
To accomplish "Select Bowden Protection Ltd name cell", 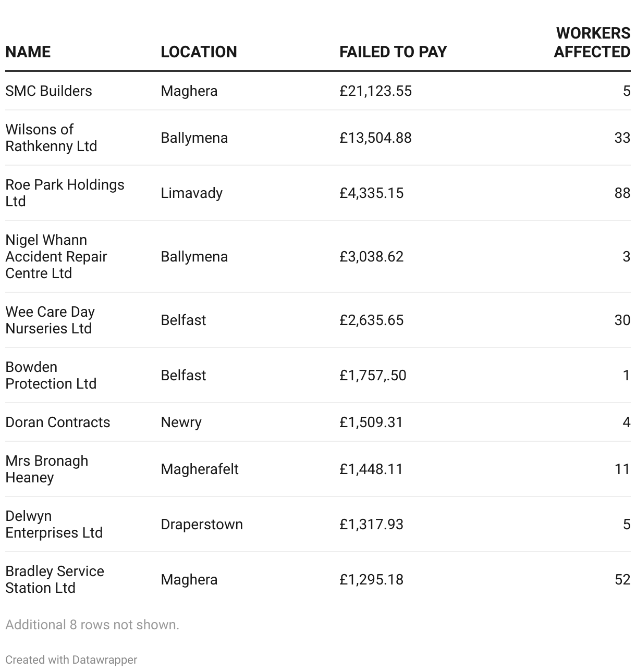I will click(51, 376).
